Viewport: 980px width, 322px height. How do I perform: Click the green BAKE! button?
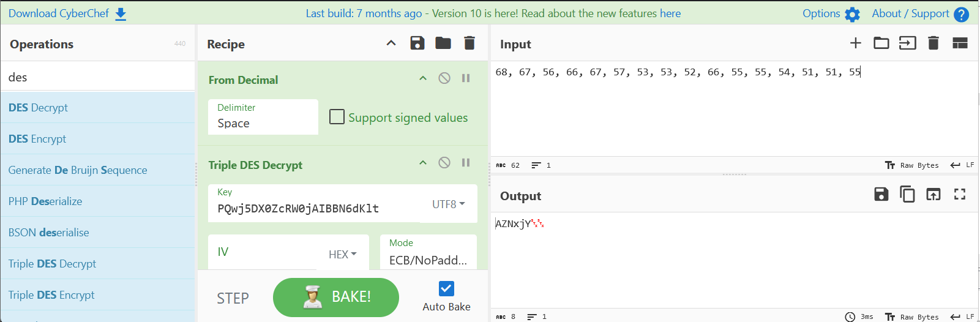pos(336,297)
